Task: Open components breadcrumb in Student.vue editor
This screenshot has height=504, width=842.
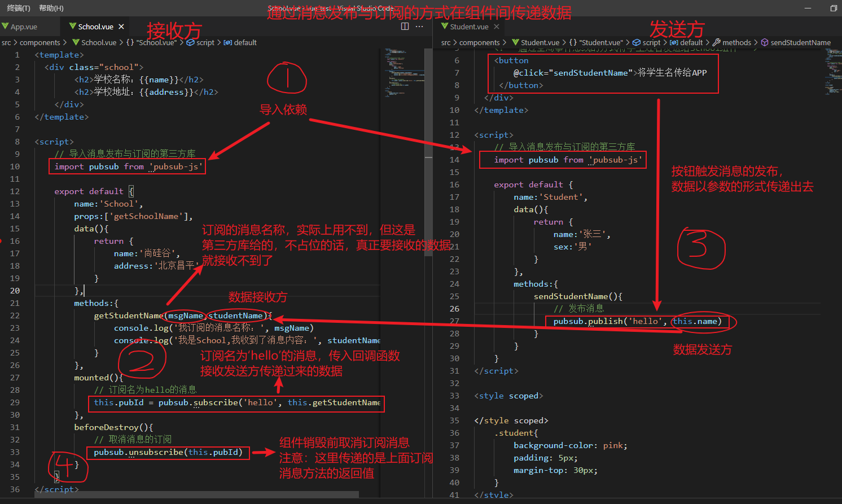Action: pyautogui.click(x=480, y=42)
